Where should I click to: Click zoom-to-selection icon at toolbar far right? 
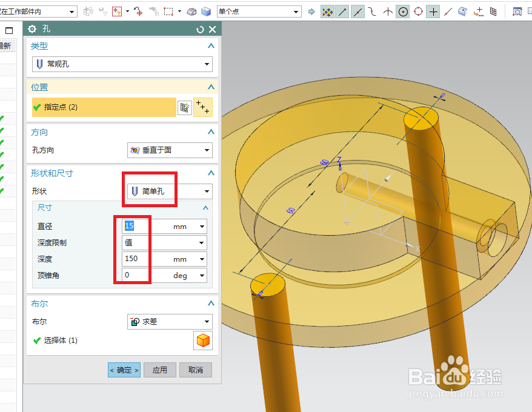point(517,12)
